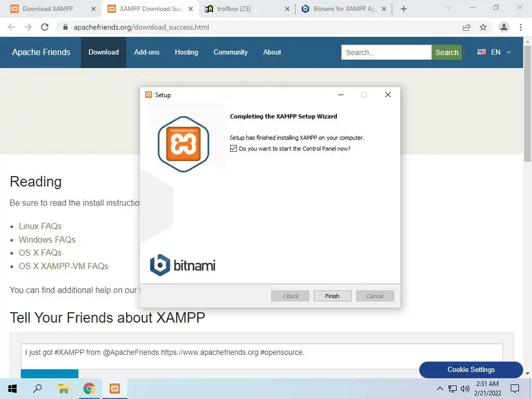Click the disabled Back button in Setup
532x399 pixels.
[290, 296]
